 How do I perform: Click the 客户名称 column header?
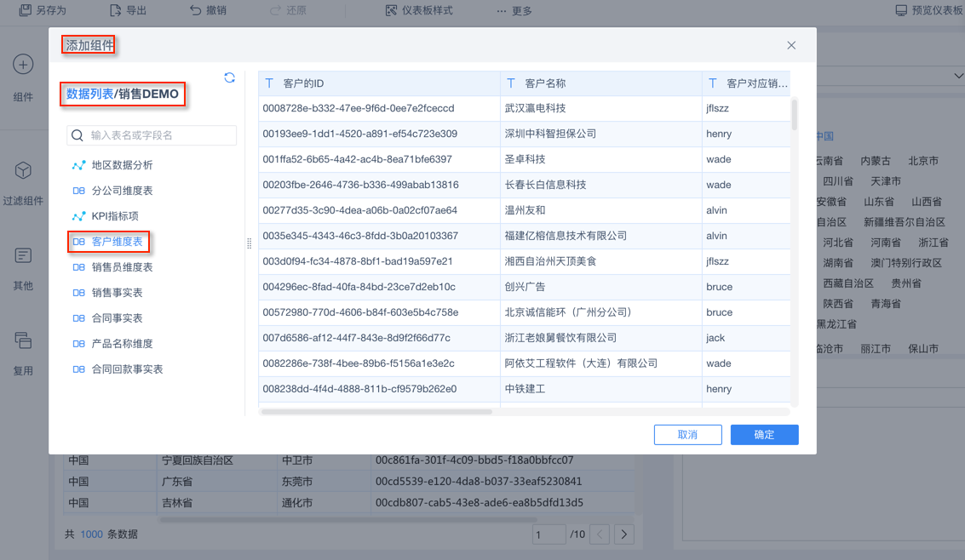[600, 83]
